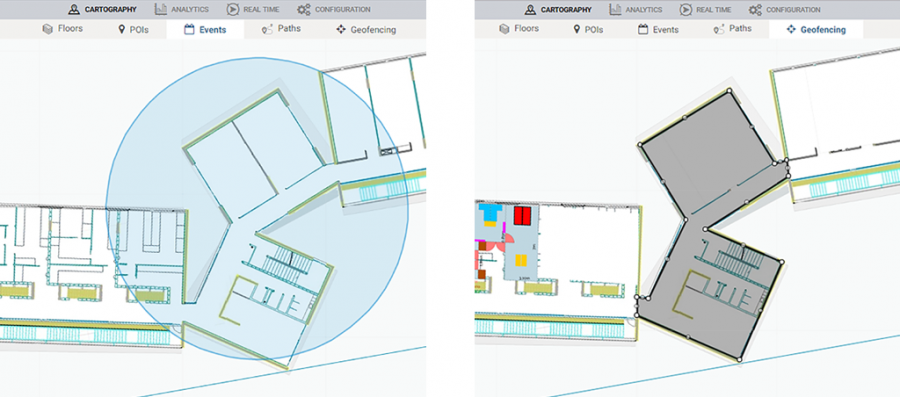Switch to Floors tab in the left panel
The image size is (900, 397).
point(63,29)
